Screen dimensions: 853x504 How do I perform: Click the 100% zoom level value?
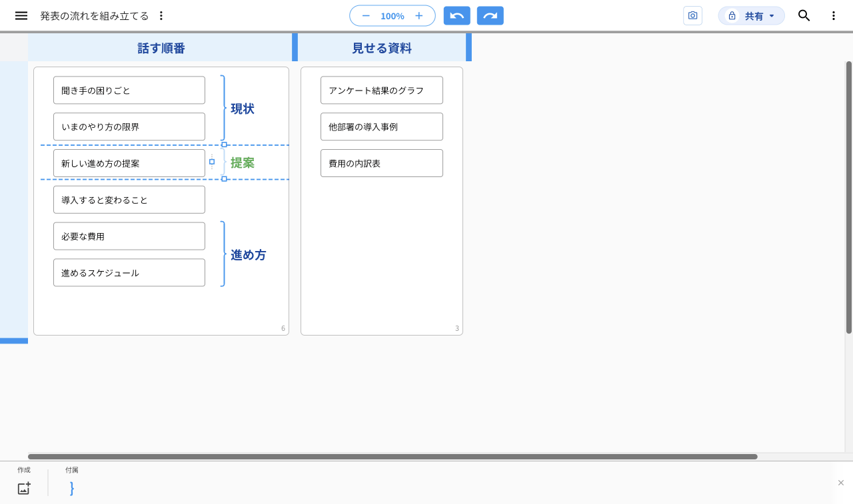point(393,16)
